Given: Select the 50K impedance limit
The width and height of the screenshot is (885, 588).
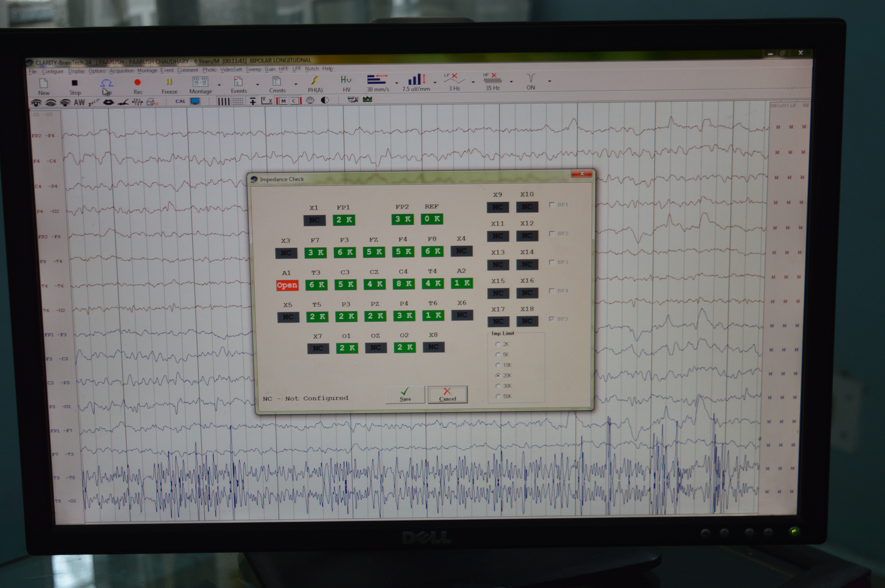Looking at the screenshot, I should [x=498, y=396].
